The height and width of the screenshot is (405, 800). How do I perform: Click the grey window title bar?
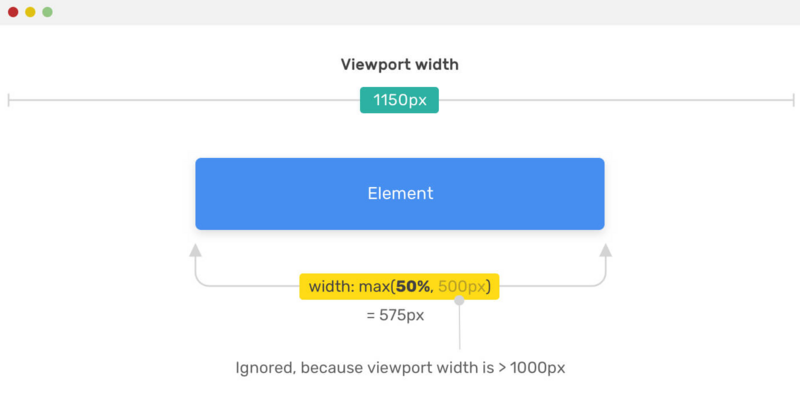click(400, 12)
